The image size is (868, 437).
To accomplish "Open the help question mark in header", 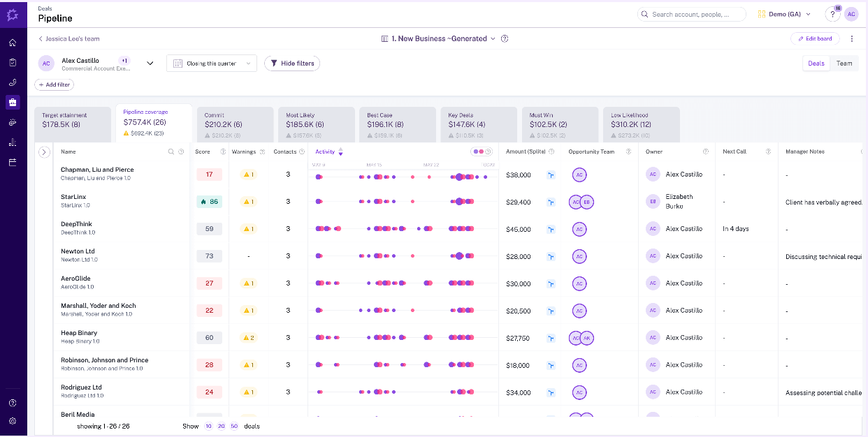I will tap(832, 14).
